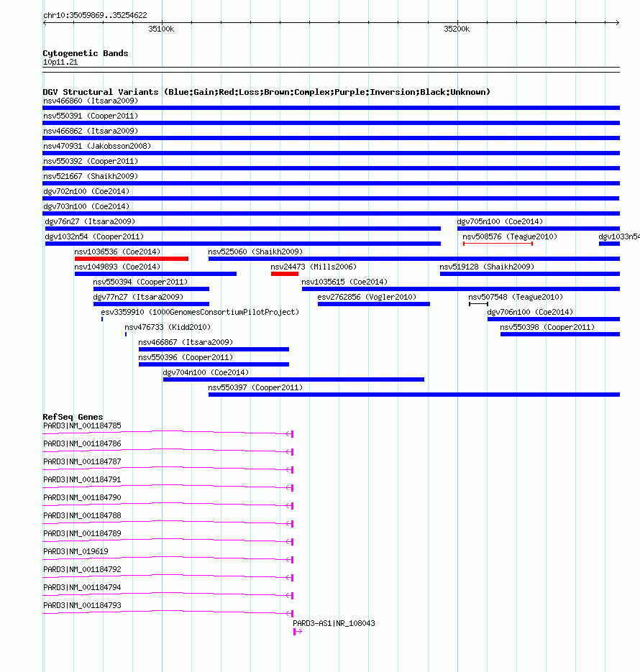Click the chr10:35059869..35254622 coordinates label
640x672 pixels.
click(95, 15)
